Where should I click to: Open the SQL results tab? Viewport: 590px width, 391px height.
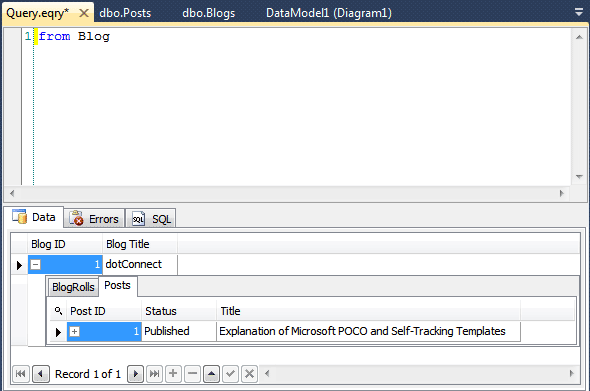point(151,219)
